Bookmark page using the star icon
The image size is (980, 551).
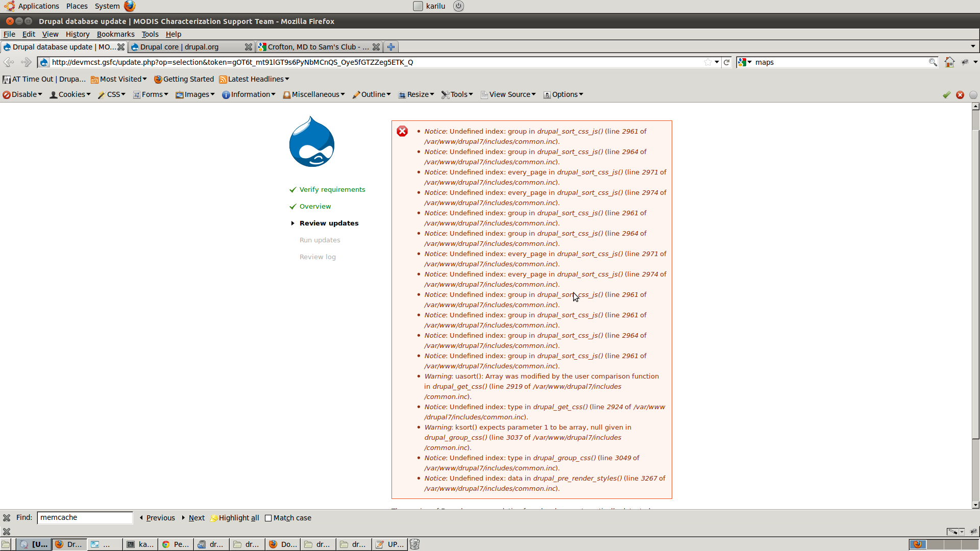pyautogui.click(x=708, y=62)
